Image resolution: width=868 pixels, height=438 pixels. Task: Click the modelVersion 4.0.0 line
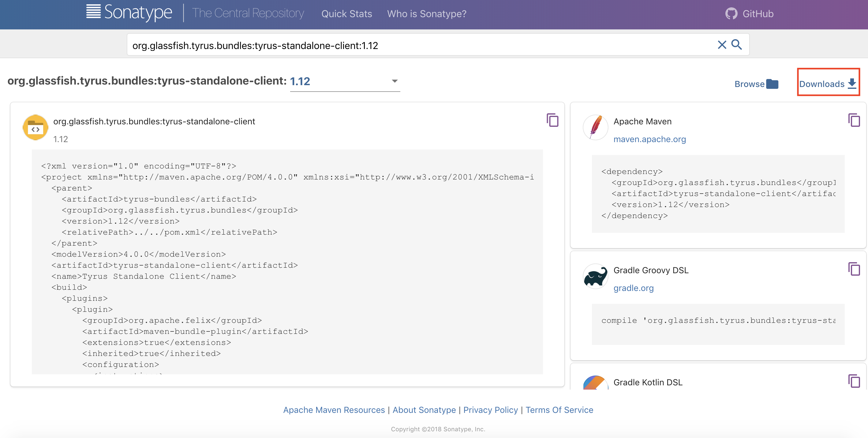click(x=138, y=254)
